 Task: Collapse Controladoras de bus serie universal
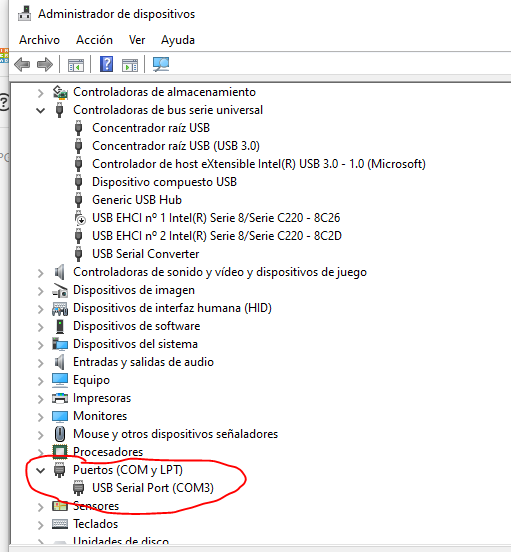pos(40,111)
